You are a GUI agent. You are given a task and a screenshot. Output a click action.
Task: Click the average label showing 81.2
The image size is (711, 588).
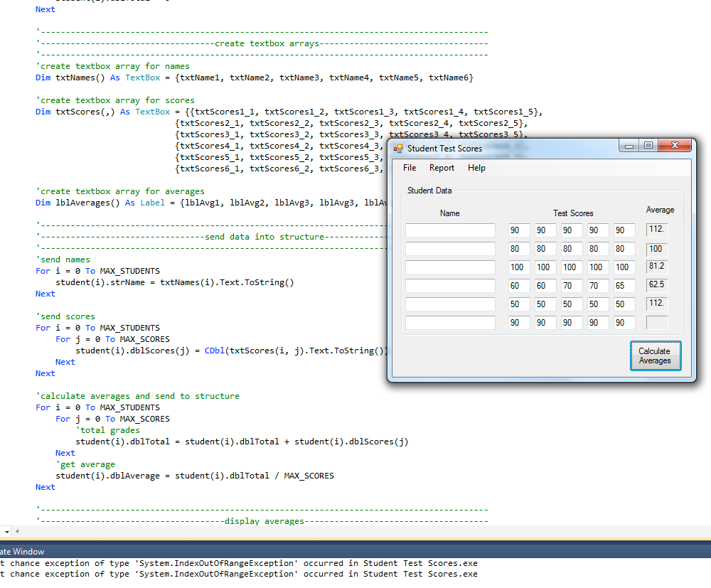[657, 266]
